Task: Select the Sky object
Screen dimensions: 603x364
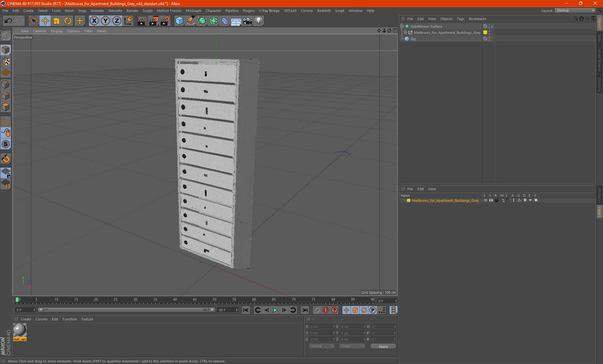Action: tap(413, 39)
